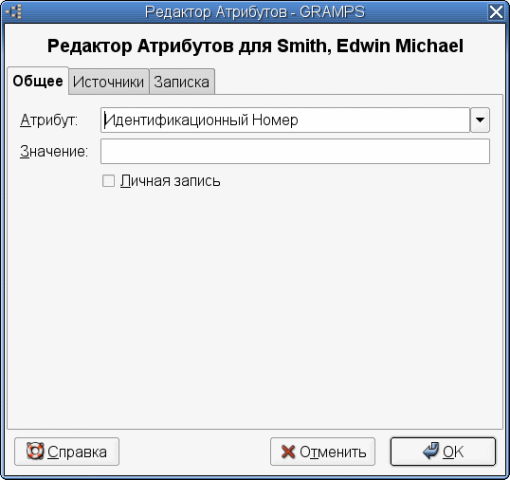Click the Атрибут label
This screenshot has width=510, height=480.
pyautogui.click(x=49, y=120)
